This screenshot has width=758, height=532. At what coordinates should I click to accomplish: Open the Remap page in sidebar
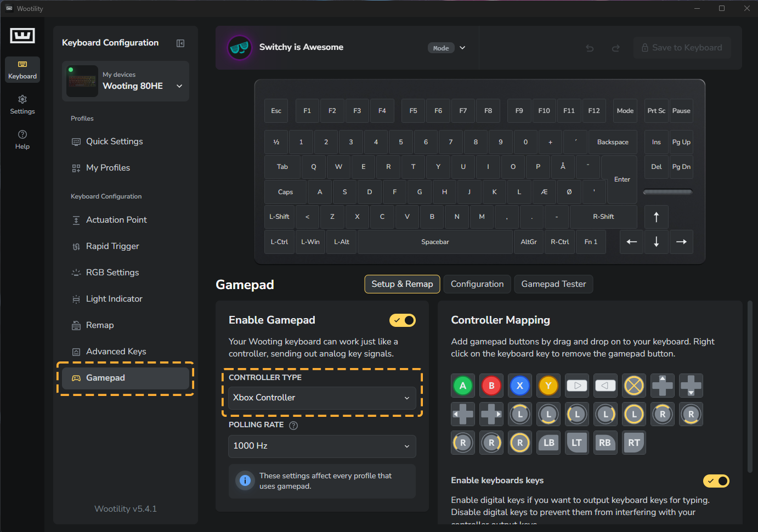[126, 325]
